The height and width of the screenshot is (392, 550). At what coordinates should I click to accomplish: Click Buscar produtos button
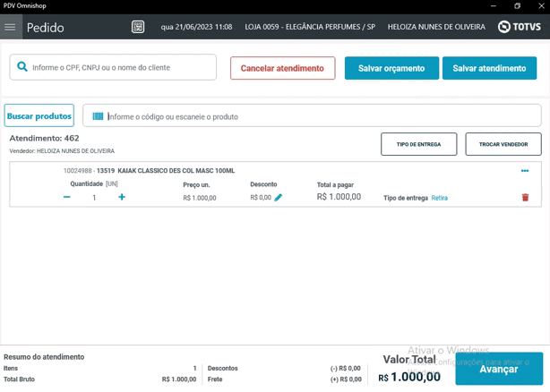39,115
